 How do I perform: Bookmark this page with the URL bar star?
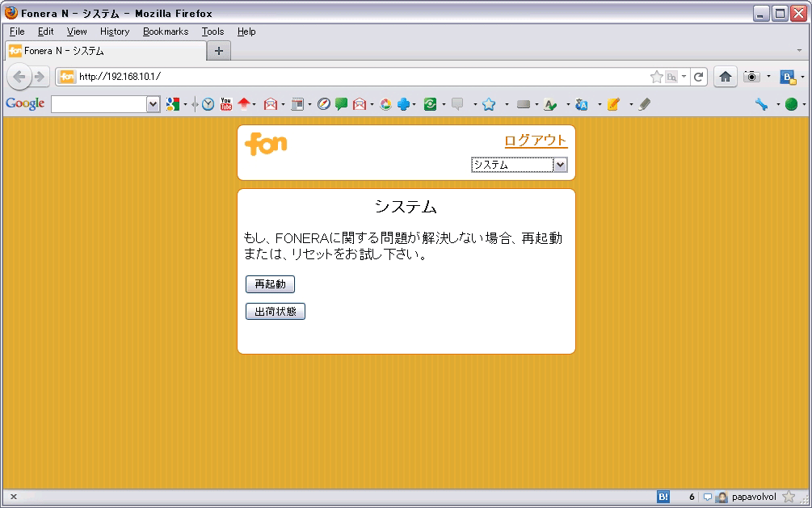point(656,77)
